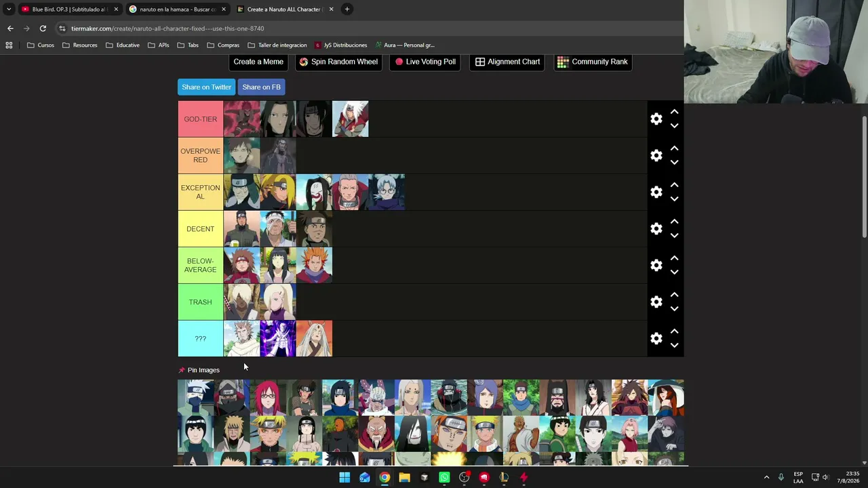Open the JyS Distribuciones bookmark

click(340, 45)
